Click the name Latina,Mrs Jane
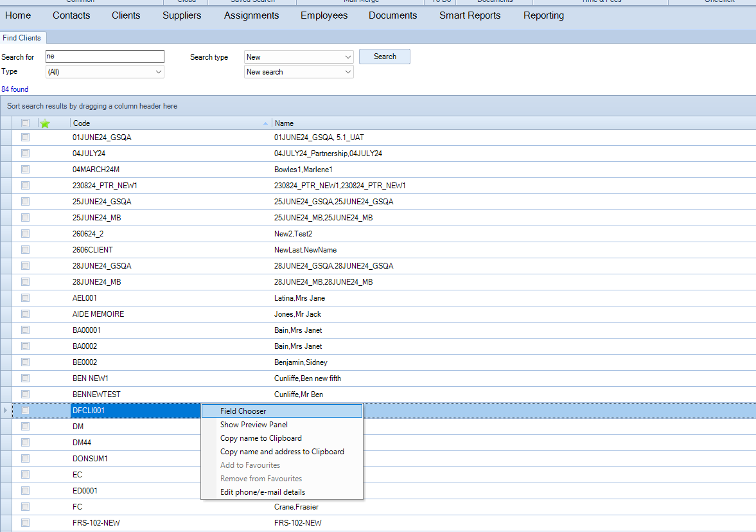Image resolution: width=756 pixels, height=532 pixels. (299, 298)
